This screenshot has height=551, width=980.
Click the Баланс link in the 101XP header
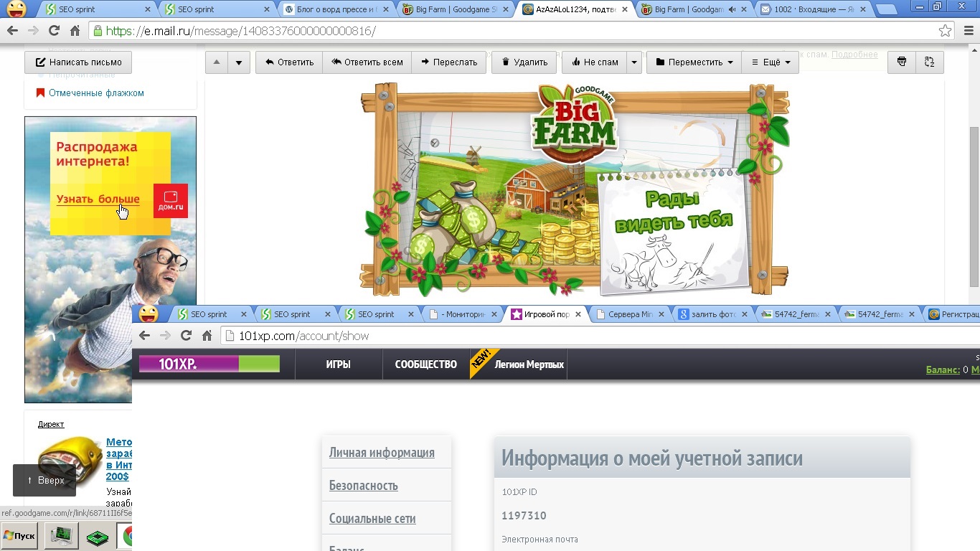point(943,369)
